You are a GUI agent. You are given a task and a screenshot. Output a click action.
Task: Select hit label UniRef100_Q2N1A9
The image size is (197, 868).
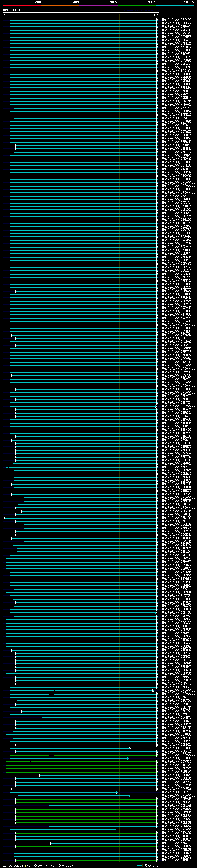tap(177, 806)
